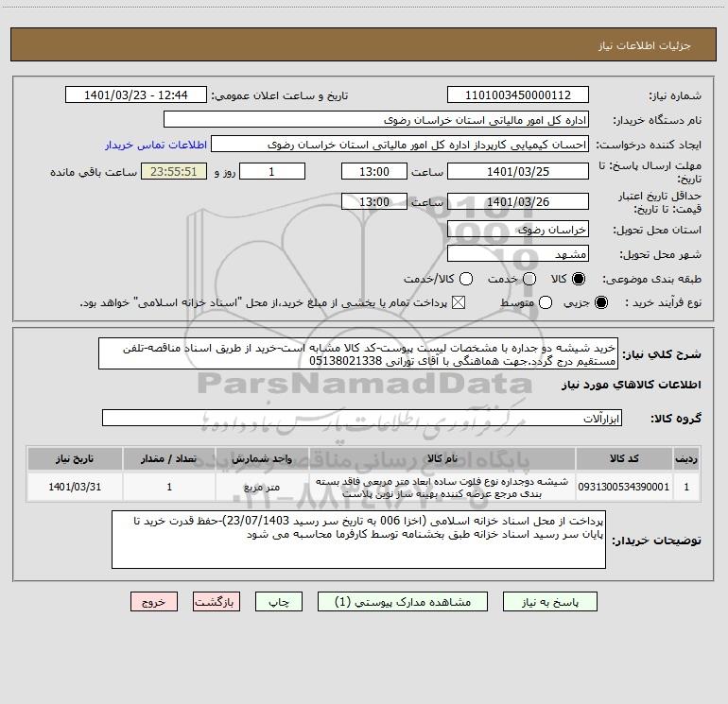Click need date cell 1401/03/31
Screen dimensions: 728x704
coord(75,487)
